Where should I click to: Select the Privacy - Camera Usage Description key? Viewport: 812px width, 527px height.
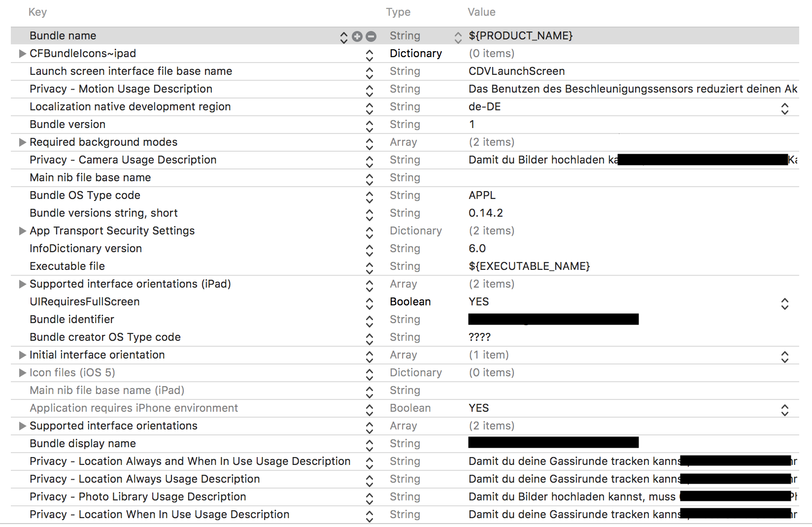[x=123, y=160]
